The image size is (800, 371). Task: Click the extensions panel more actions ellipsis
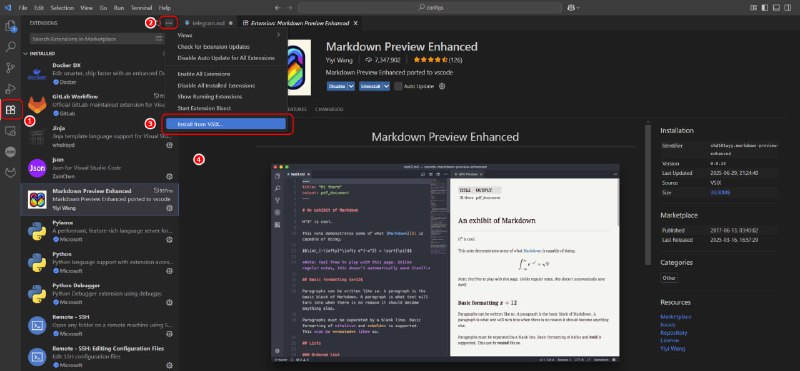click(x=169, y=23)
